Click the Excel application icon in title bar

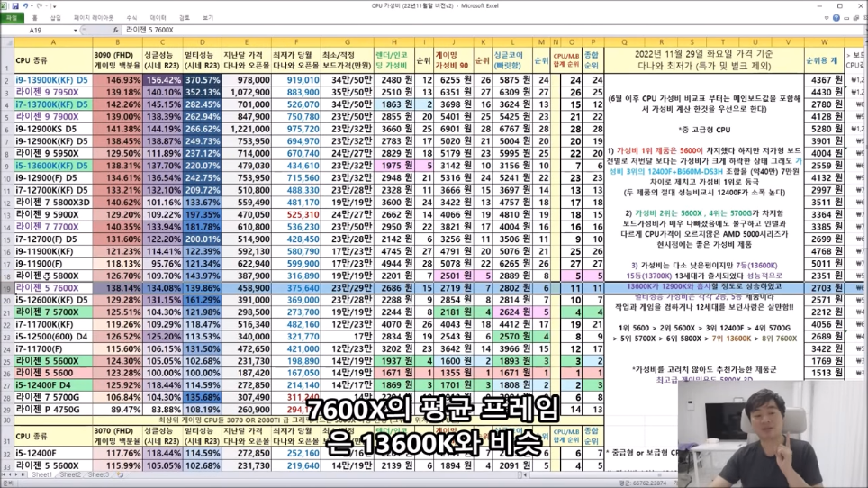[x=5, y=6]
